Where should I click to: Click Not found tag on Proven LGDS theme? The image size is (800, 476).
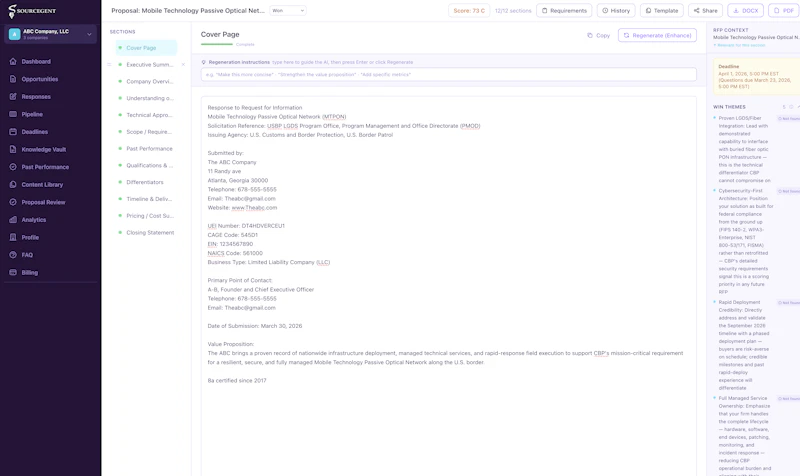789,119
